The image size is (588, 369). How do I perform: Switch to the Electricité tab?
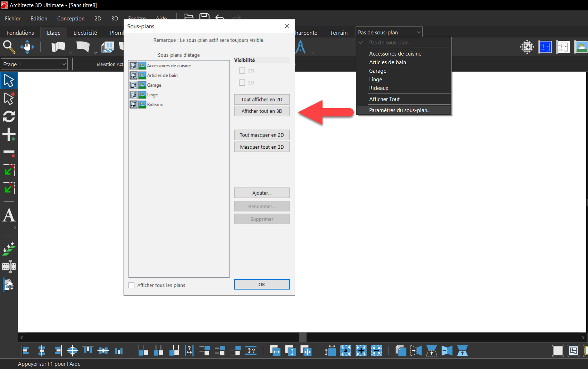point(85,33)
